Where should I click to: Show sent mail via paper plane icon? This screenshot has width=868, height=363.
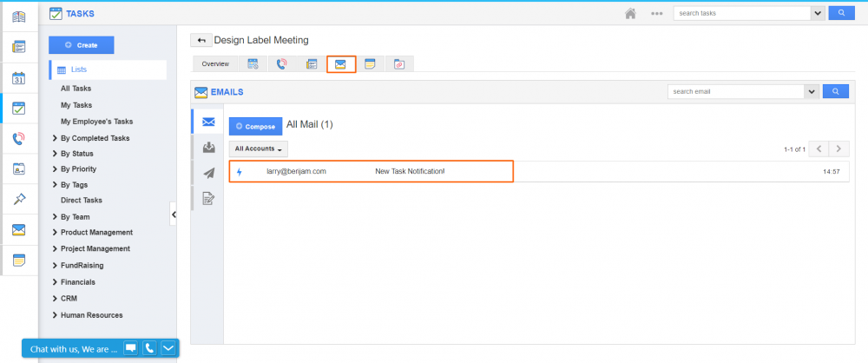tap(208, 173)
